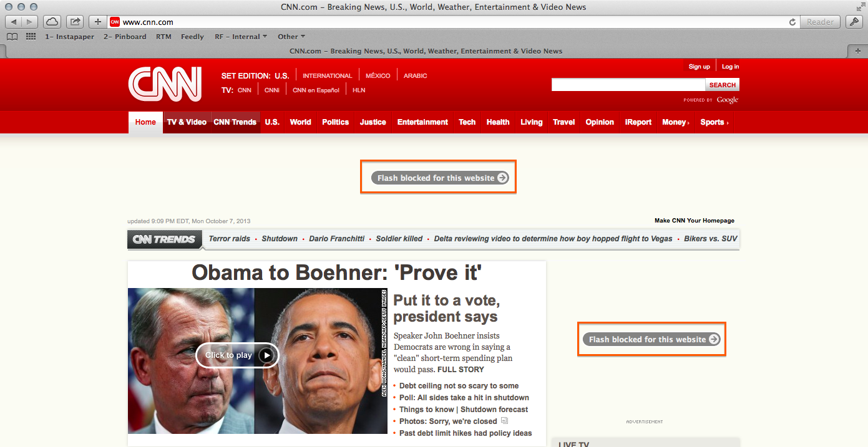This screenshot has width=868, height=447.
Task: Unblock Flash in the top banner
Action: click(x=439, y=178)
